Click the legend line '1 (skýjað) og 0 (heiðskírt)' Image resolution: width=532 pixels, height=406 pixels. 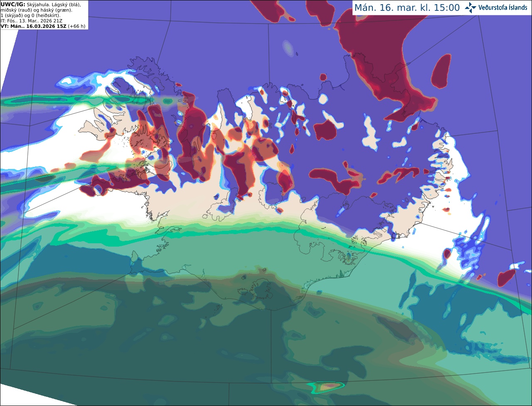(30, 15)
